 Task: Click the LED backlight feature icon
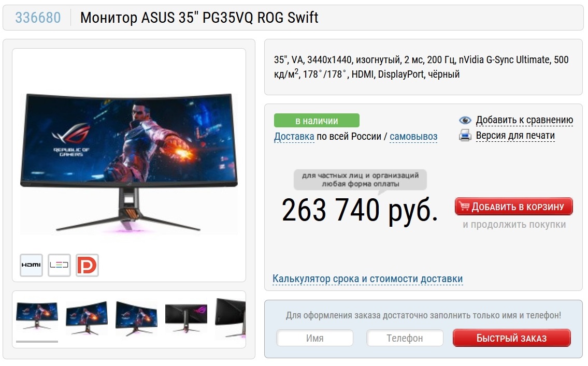tap(59, 265)
